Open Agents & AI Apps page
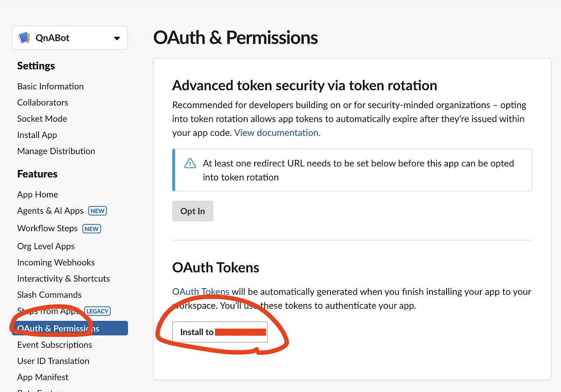Viewport: 561px width, 392px height. click(50, 211)
